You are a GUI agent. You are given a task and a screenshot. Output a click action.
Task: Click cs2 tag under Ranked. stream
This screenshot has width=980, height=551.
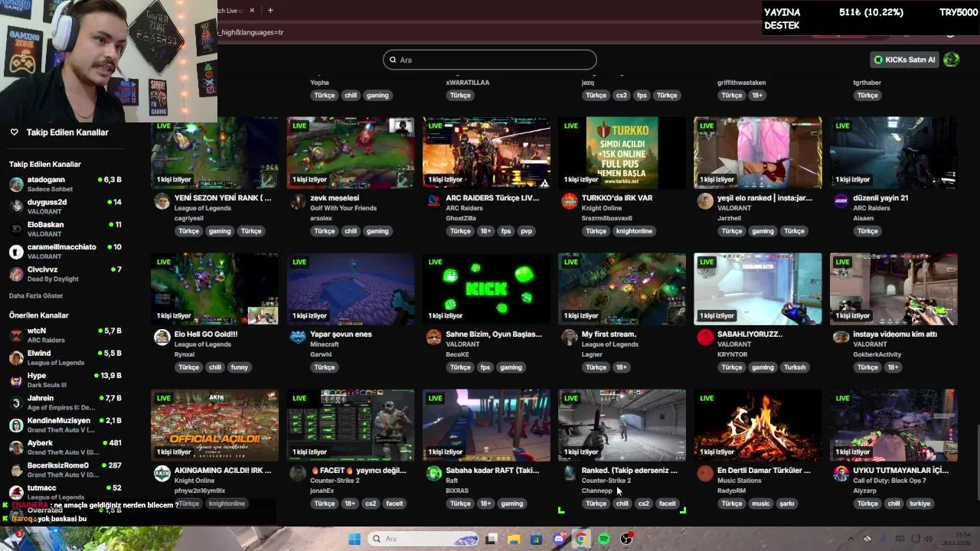(643, 504)
